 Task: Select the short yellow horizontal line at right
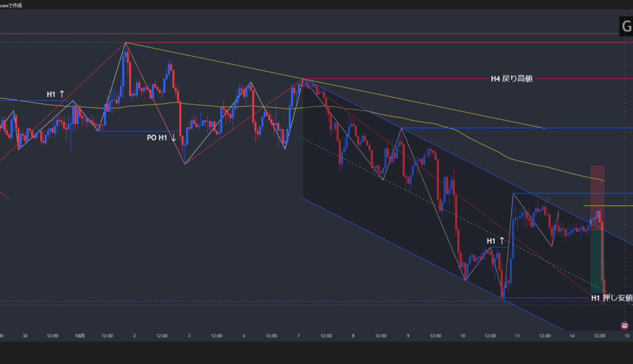pyautogui.click(x=607, y=206)
